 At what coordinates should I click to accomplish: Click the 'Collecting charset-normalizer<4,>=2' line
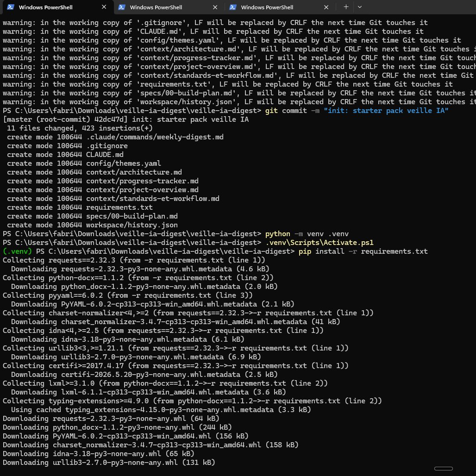point(188,313)
